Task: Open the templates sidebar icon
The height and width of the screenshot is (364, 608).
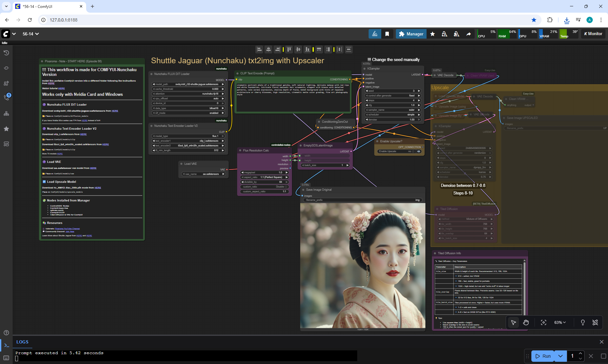Action: click(x=6, y=144)
